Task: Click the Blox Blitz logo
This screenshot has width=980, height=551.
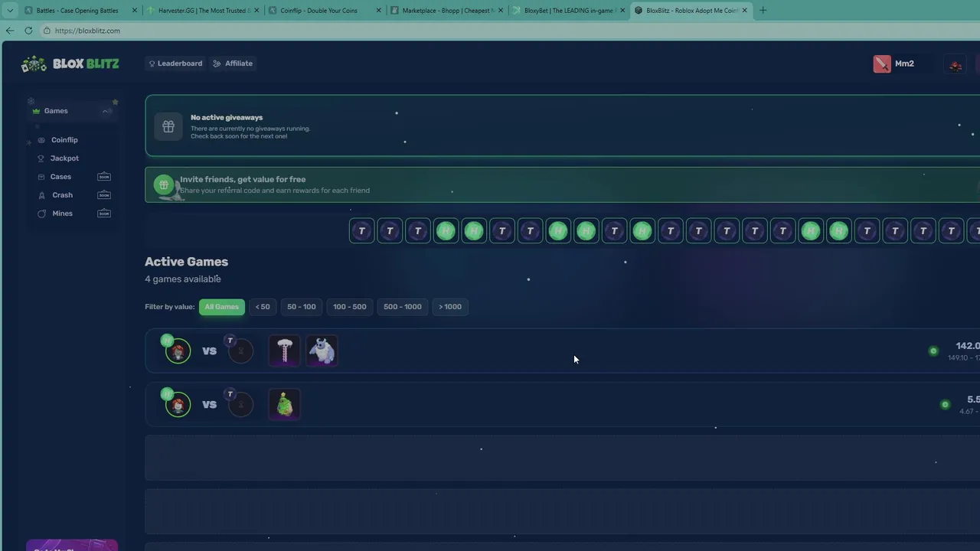Action: (70, 64)
